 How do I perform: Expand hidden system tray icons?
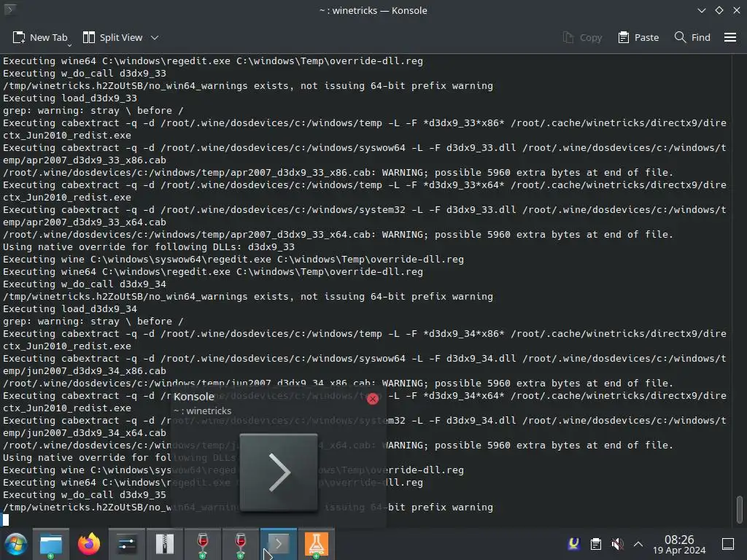point(638,544)
